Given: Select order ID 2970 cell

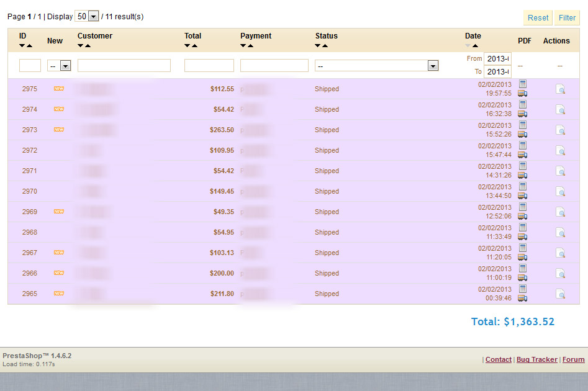Looking at the screenshot, I should (x=30, y=191).
